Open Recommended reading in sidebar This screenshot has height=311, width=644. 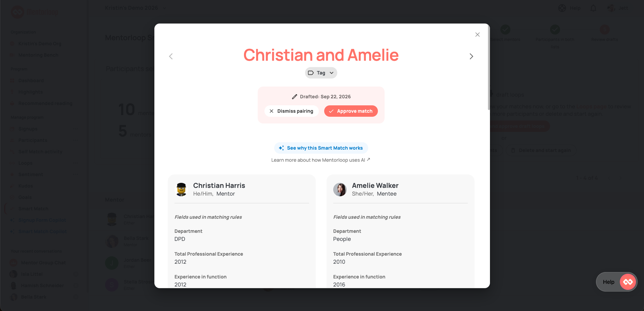coord(45,103)
